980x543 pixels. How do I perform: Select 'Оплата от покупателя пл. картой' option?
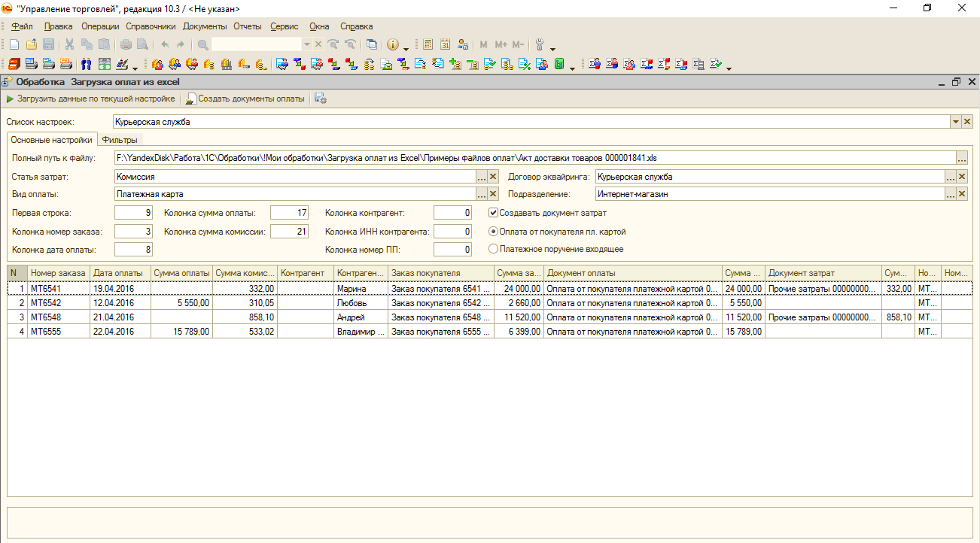click(494, 232)
